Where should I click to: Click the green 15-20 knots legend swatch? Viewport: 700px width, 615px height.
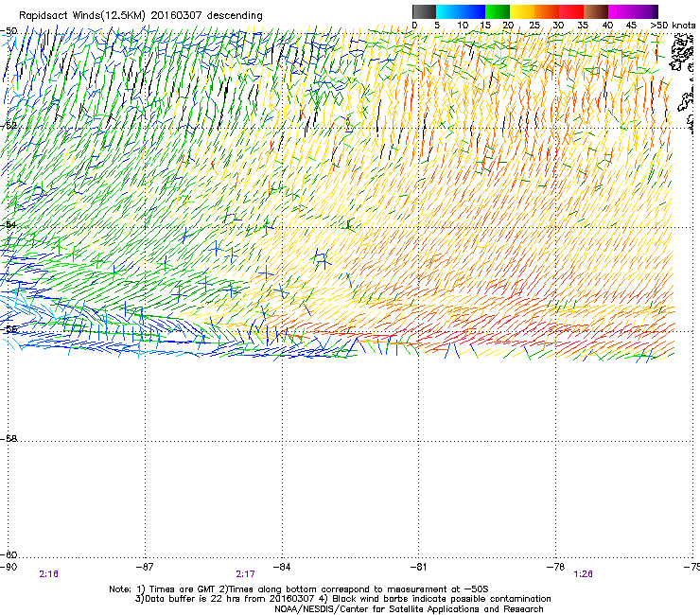[498, 11]
